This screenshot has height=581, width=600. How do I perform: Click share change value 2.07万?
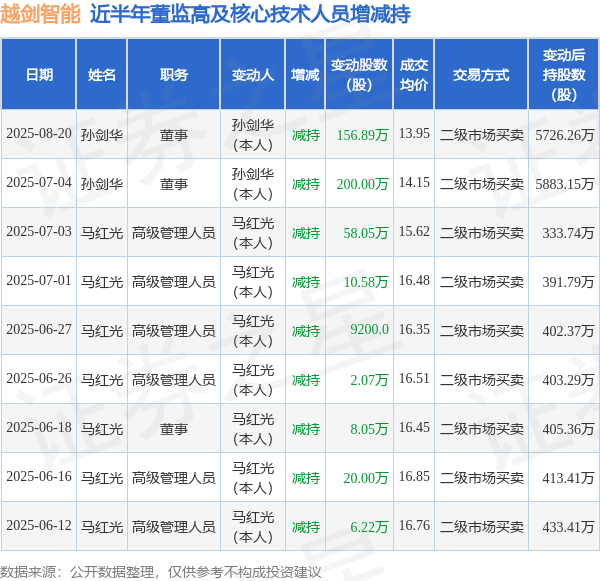pos(369,380)
